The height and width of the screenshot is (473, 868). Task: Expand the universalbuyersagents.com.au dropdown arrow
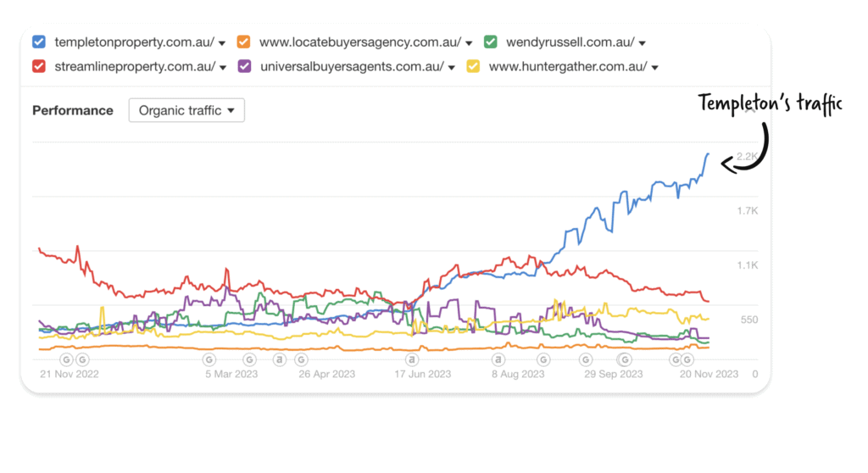(x=452, y=68)
